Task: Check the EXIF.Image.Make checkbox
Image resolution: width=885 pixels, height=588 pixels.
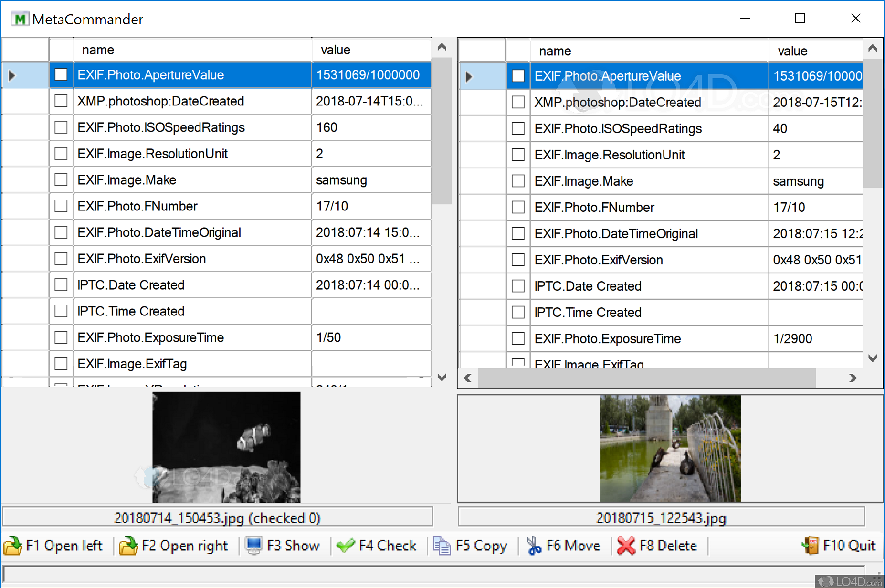Action: click(x=61, y=180)
